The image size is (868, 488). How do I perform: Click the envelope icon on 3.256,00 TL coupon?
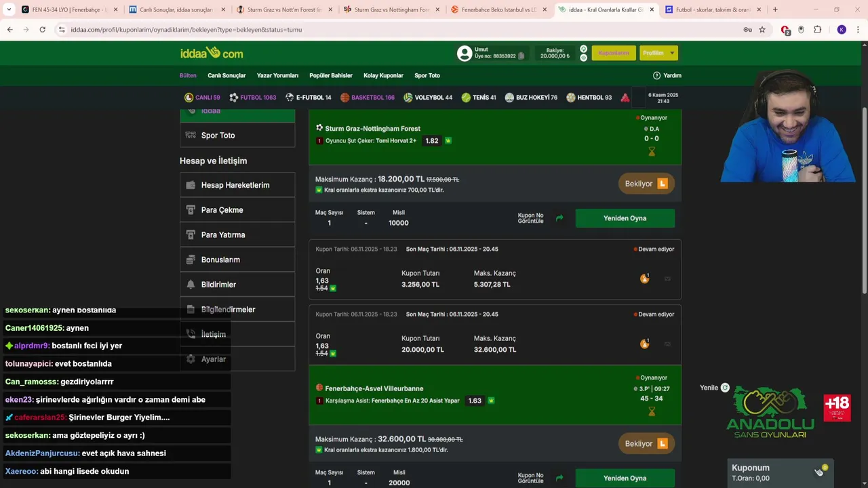pyautogui.click(x=667, y=279)
